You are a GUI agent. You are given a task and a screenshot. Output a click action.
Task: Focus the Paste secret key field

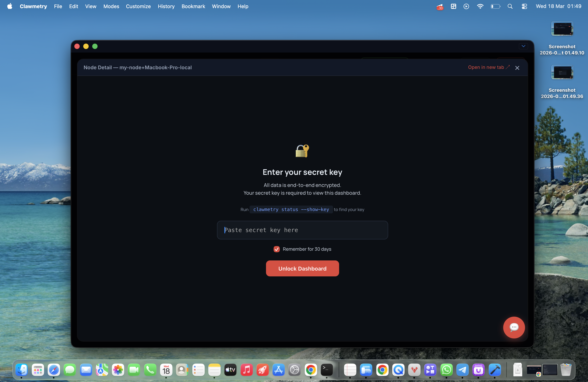pos(302,230)
